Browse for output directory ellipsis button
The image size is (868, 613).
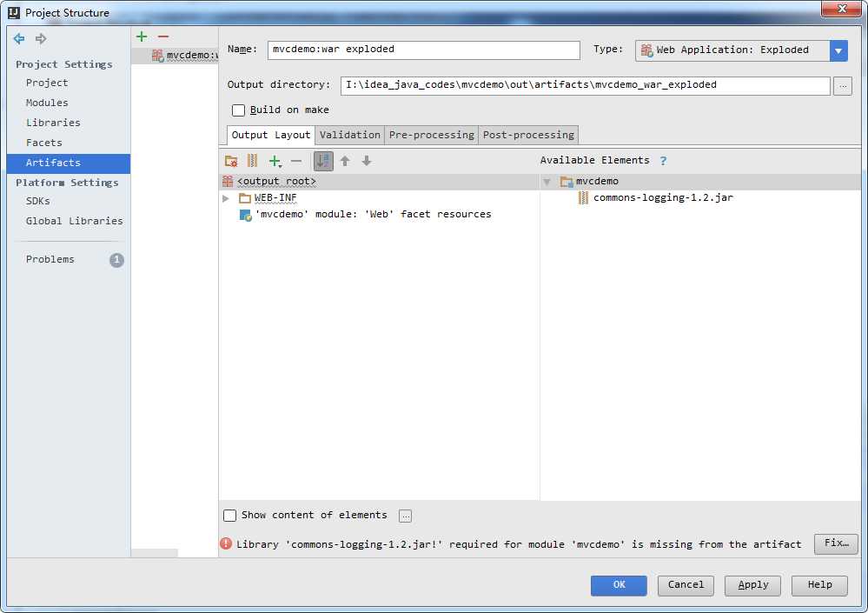(843, 86)
